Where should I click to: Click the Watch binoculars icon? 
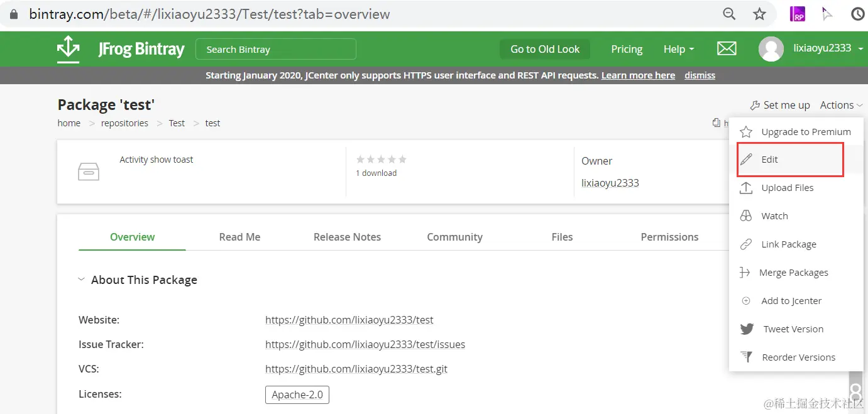tap(746, 216)
